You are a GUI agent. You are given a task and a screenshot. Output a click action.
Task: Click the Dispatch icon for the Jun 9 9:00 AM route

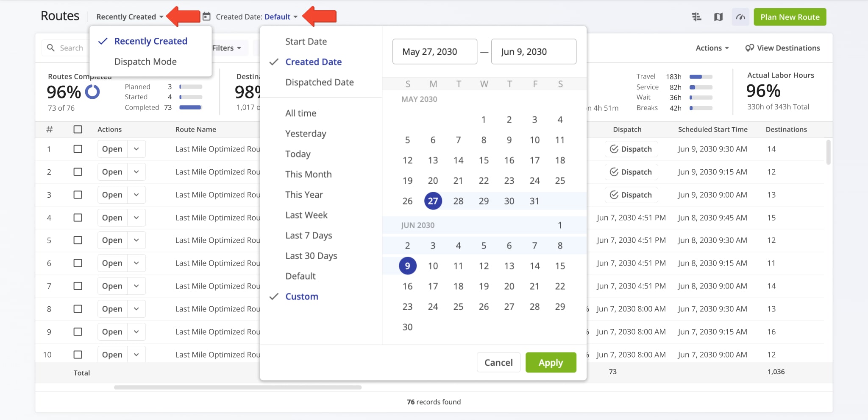click(613, 195)
